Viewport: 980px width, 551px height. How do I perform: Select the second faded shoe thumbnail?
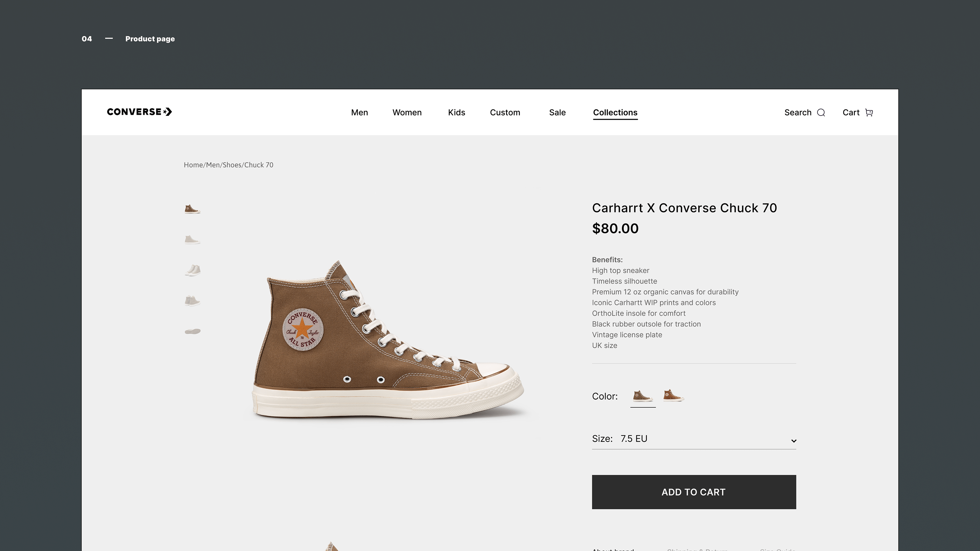(192, 240)
